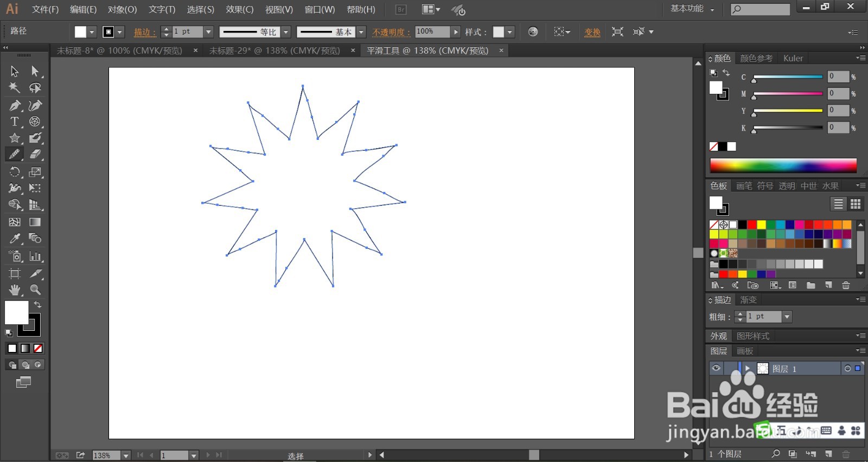
Task: Delete swatch with trash icon in swatches panel
Action: tap(846, 285)
